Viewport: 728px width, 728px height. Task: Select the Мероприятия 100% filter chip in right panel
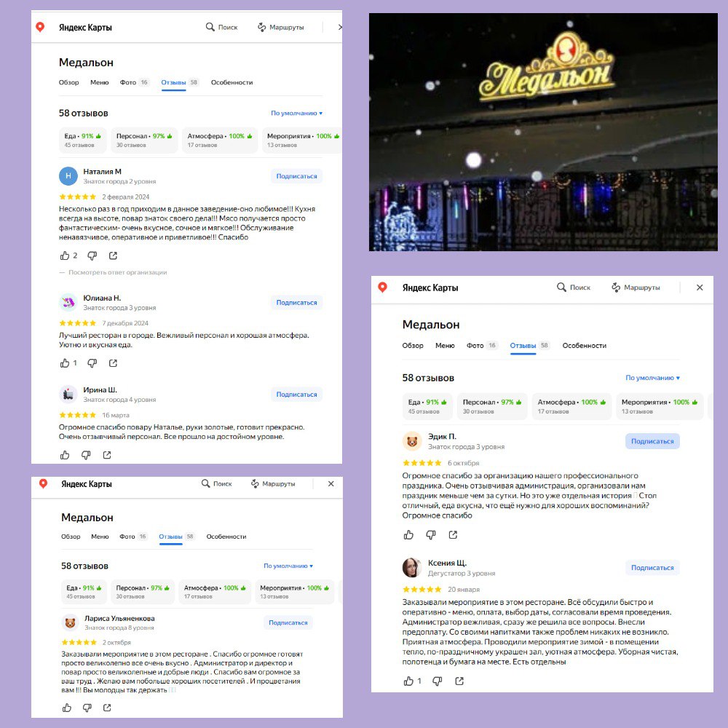[660, 406]
